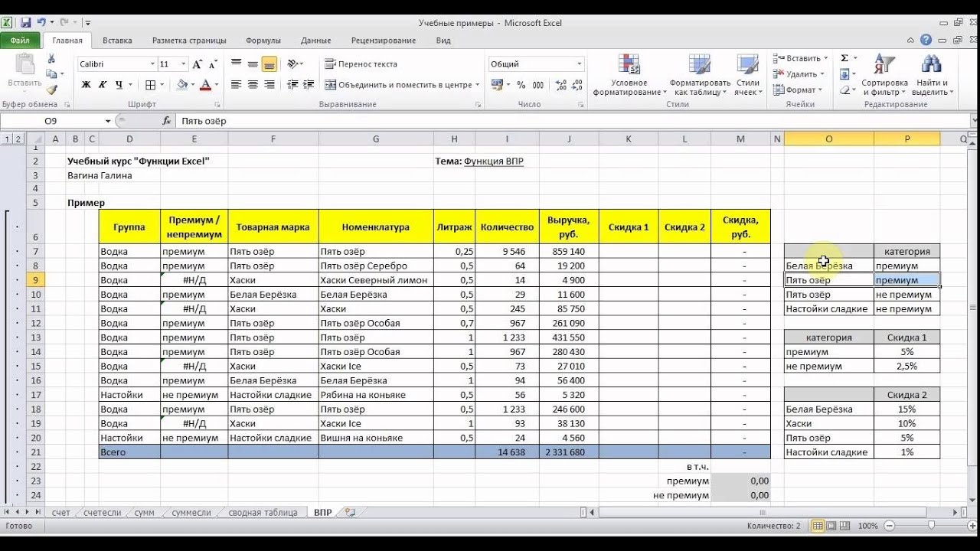Click the Undo arrow in title bar
Image resolution: width=980 pixels, height=551 pixels.
pos(41,23)
